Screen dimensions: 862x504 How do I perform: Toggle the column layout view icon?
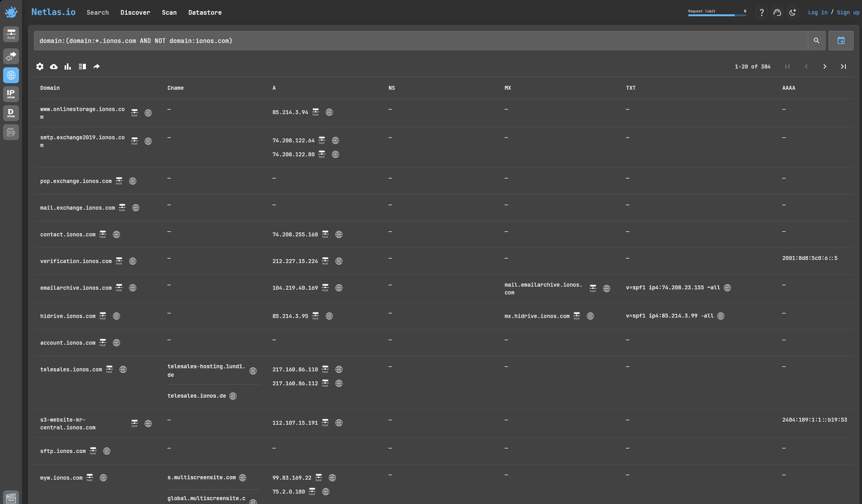(x=82, y=67)
